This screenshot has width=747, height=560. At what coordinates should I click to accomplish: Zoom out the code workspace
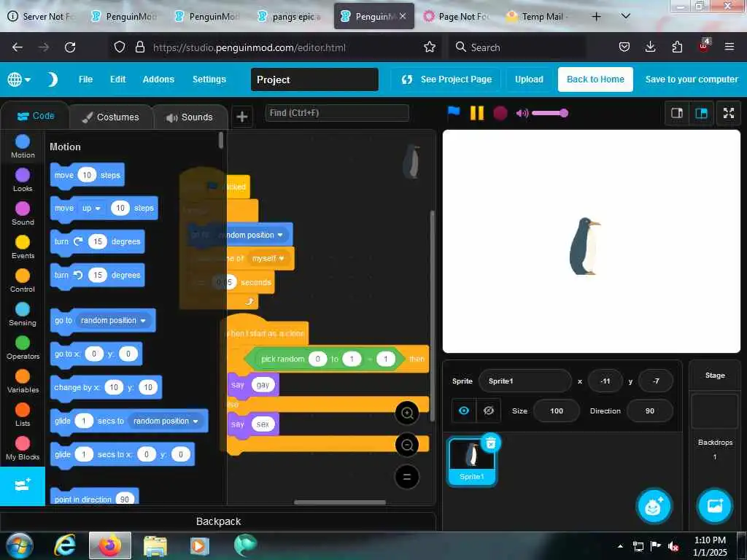point(407,445)
